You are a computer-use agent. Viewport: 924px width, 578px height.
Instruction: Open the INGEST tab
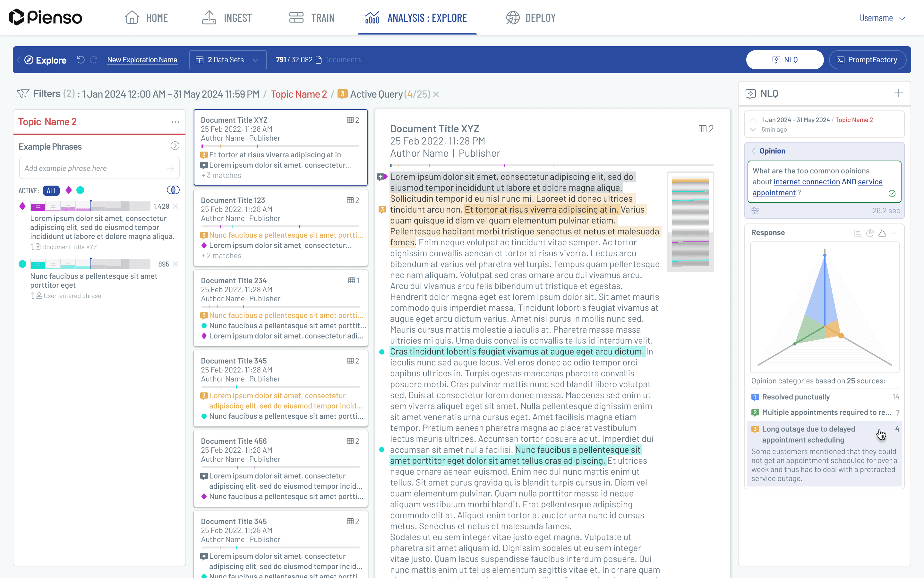pyautogui.click(x=227, y=18)
